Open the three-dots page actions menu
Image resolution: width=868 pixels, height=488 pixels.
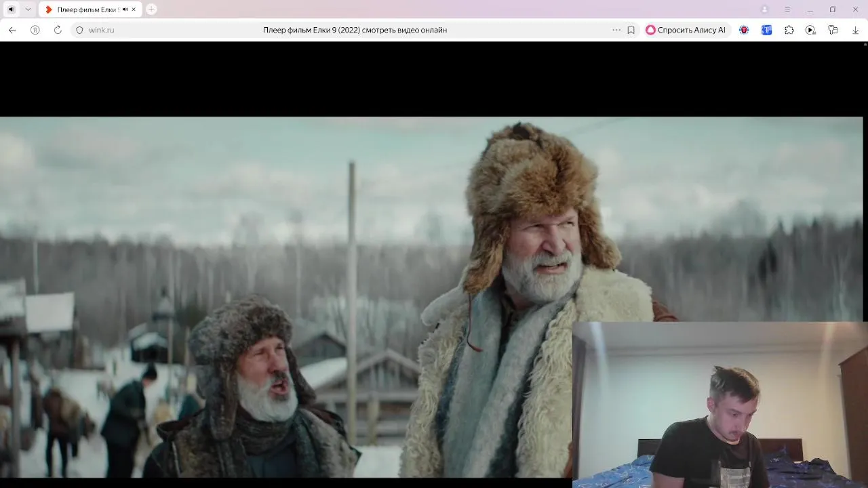(x=616, y=30)
